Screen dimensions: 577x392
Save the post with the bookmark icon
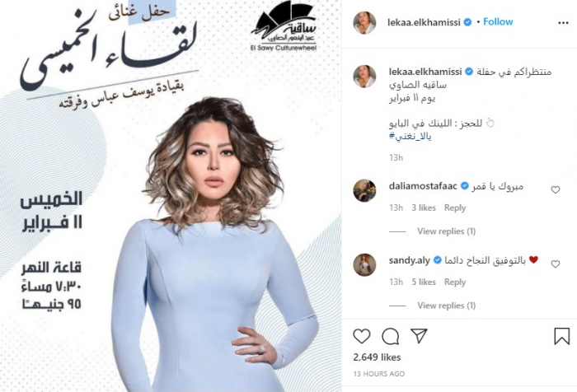561,336
